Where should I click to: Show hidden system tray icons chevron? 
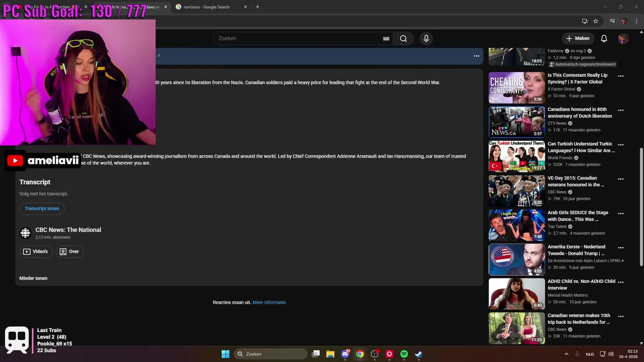pos(567,354)
